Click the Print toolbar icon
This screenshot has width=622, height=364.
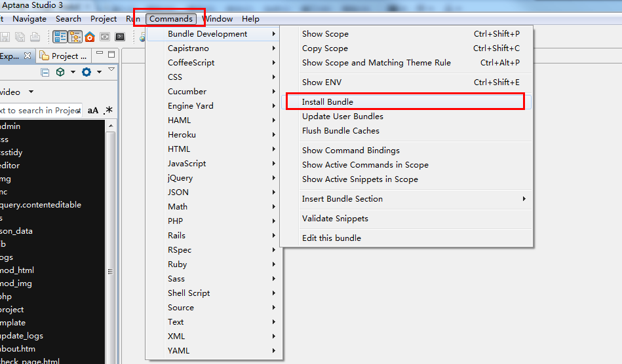pos(35,37)
